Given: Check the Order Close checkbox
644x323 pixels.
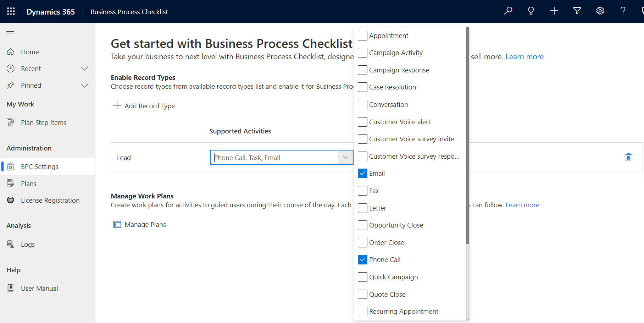Looking at the screenshot, I should pos(362,242).
